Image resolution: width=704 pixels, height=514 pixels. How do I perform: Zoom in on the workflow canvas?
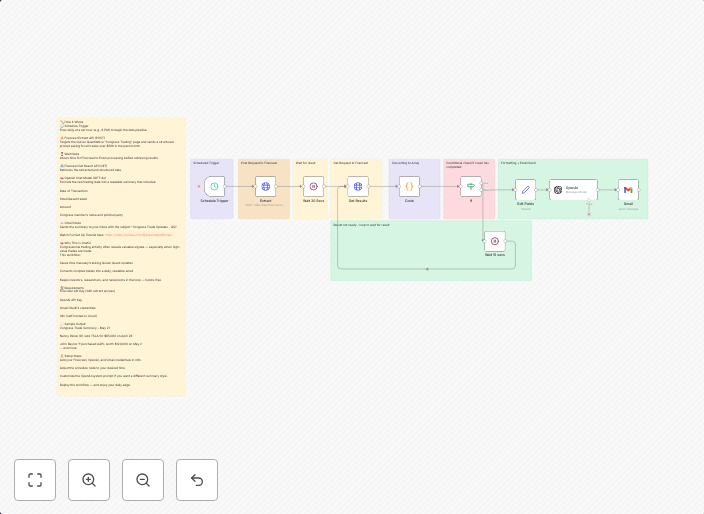89,480
